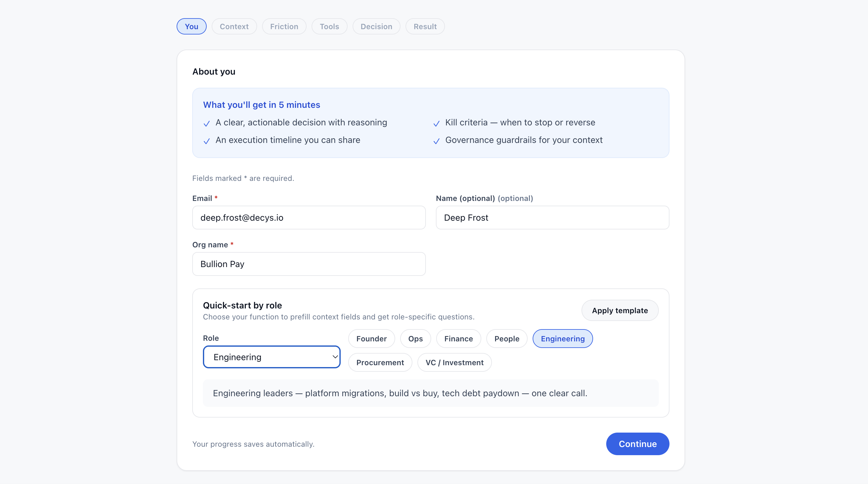Image resolution: width=868 pixels, height=484 pixels.
Task: Select the You step pill
Action: pos(191,26)
